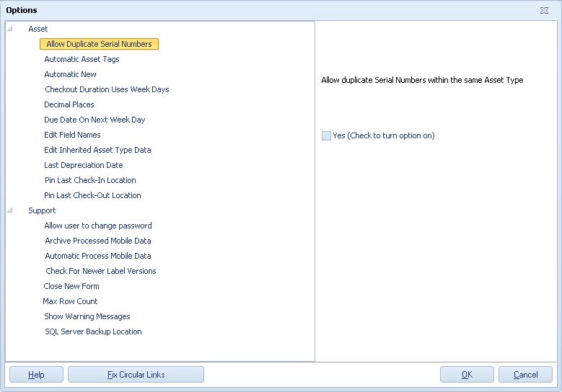Viewport: 562px width, 392px height.
Task: Select Pin Last Check-In Location
Action: tap(90, 180)
